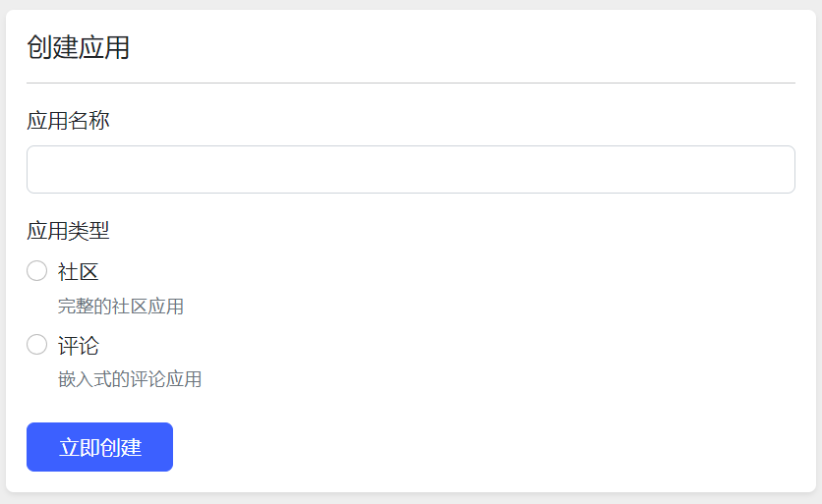The image size is (822, 504).
Task: Click the 应用名称 text input field
Action: (410, 169)
